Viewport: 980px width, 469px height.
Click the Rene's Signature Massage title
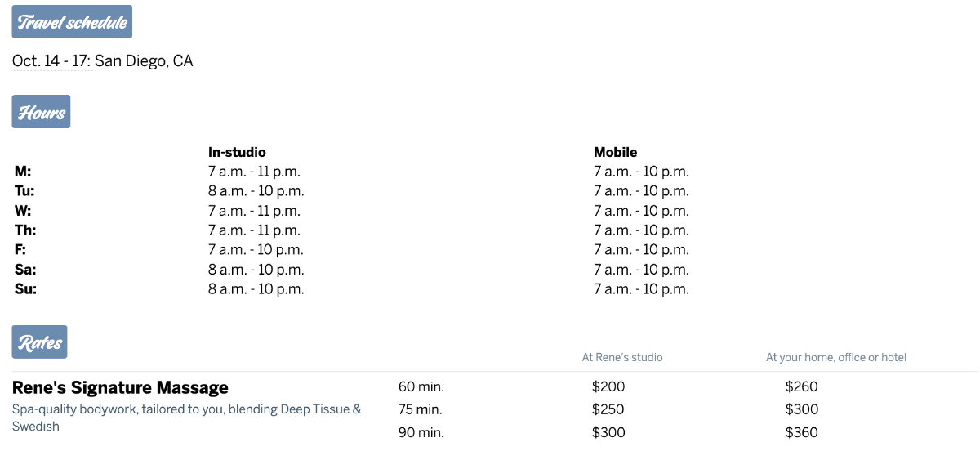click(x=120, y=387)
